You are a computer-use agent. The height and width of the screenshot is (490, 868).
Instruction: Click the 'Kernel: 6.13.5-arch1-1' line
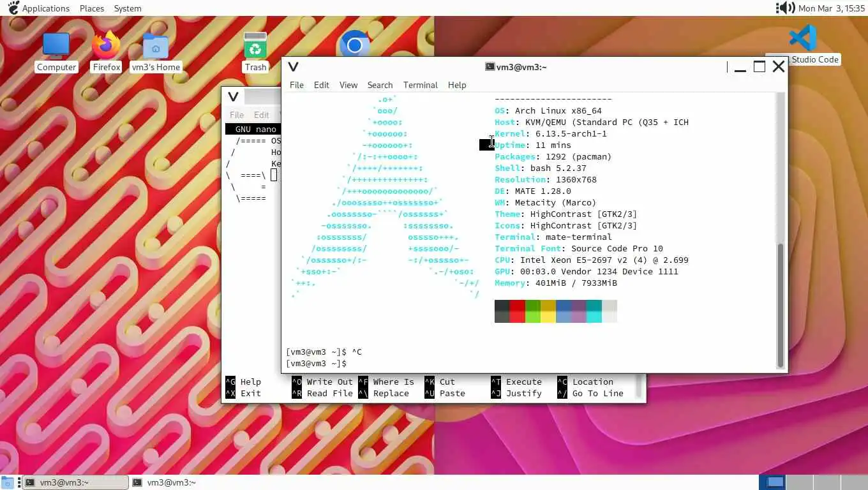pos(551,134)
